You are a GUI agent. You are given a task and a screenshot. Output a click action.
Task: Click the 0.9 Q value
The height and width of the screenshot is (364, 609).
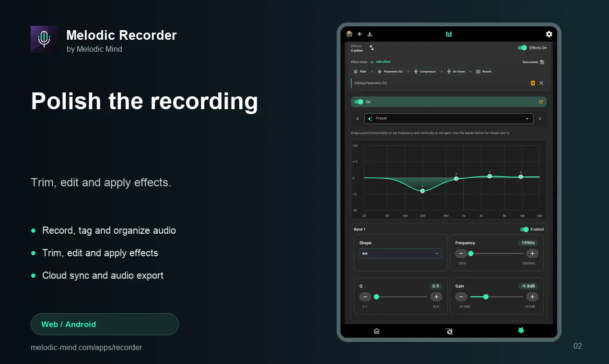click(435, 286)
